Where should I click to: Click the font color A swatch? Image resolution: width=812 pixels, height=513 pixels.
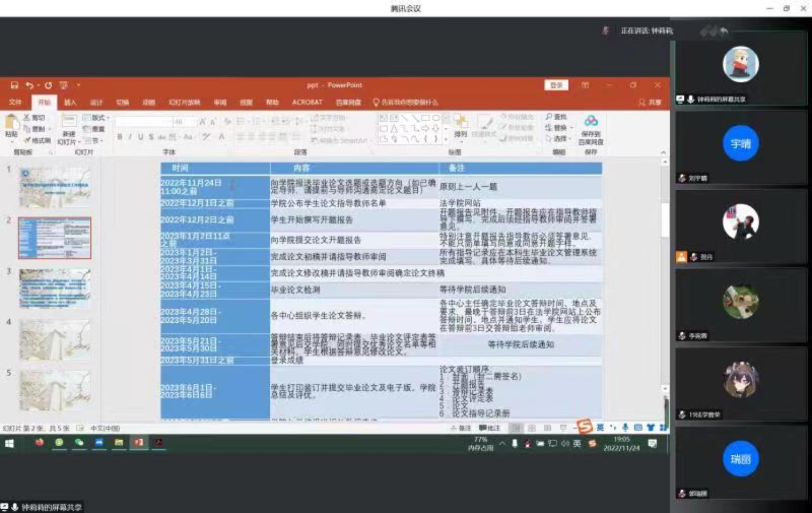coord(221,137)
